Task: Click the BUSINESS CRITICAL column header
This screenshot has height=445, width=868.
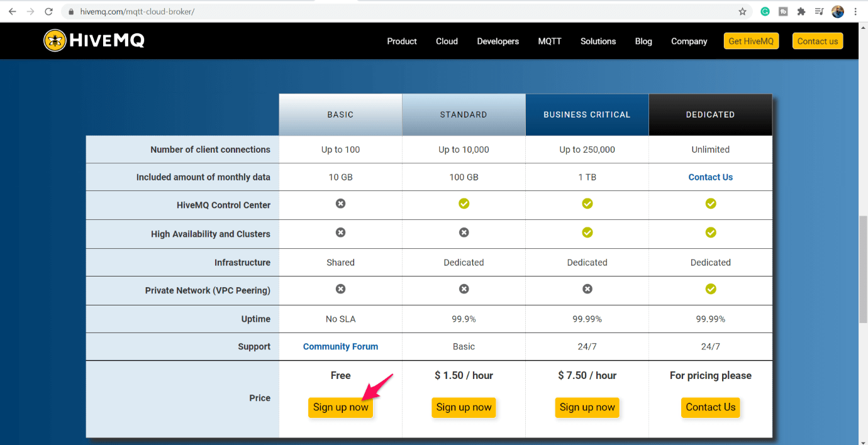Action: click(x=587, y=114)
